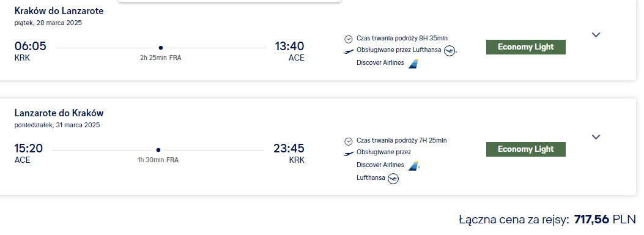Click the Lanzarote do Kraków heading
Image resolution: width=644 pixels, height=235 pixels.
(x=59, y=113)
